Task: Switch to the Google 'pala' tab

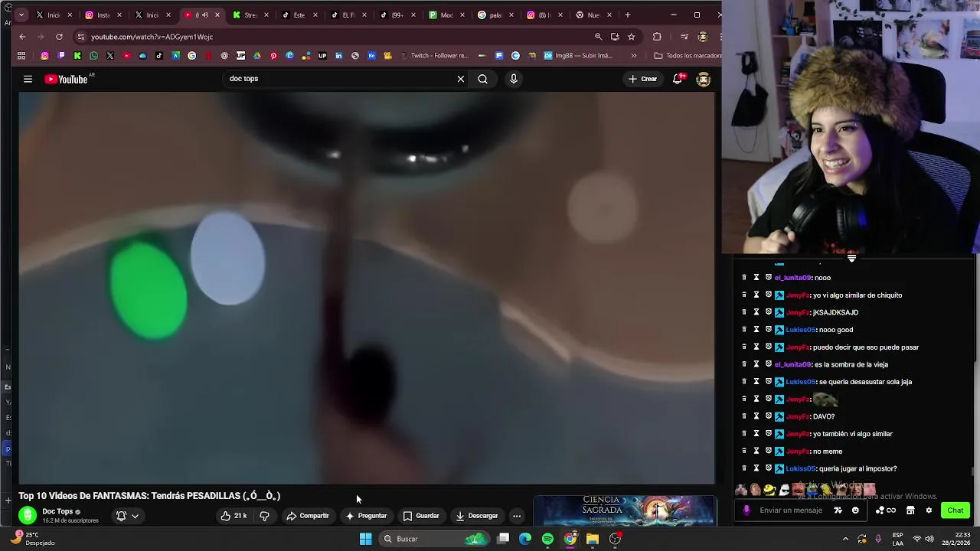Action: click(x=495, y=15)
